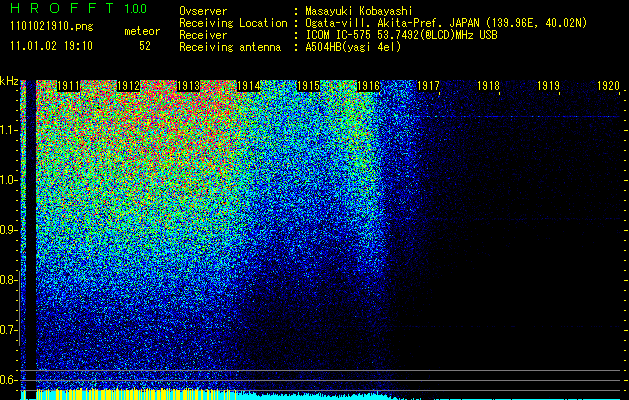
Task: Click receiver text ICOM IC-575 53.7492 MHz USB
Action: point(401,35)
